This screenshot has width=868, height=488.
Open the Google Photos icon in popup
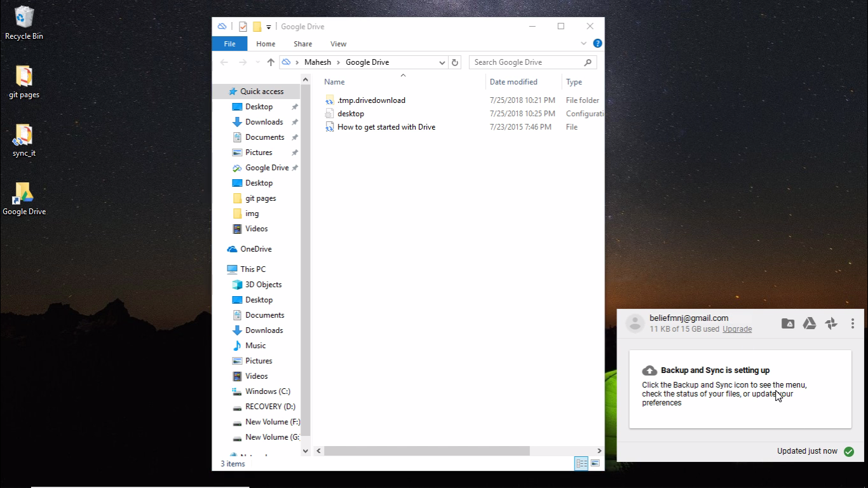coord(831,323)
